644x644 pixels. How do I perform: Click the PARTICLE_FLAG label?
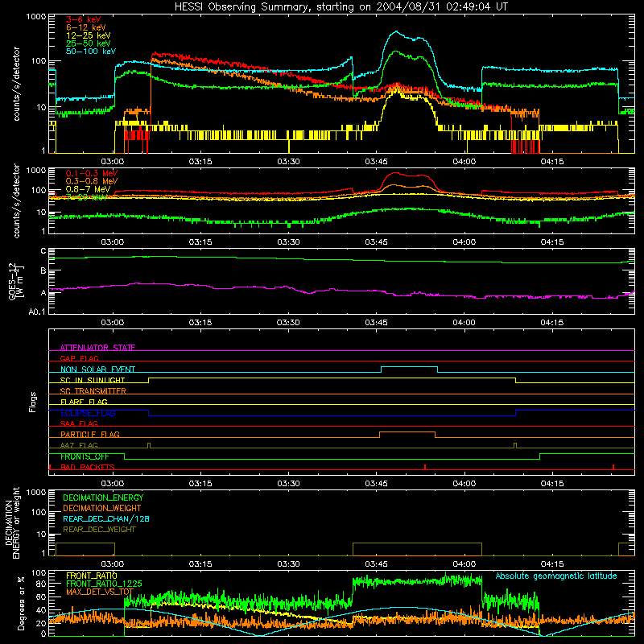coord(90,435)
